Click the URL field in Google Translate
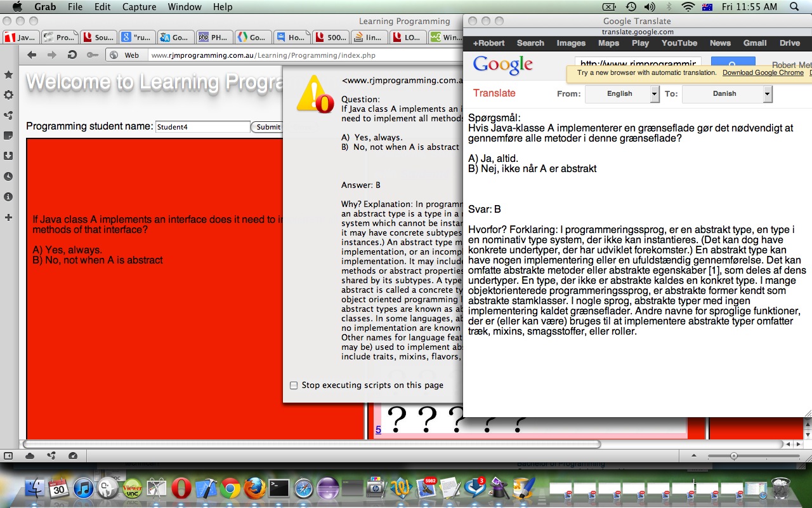 pos(638,65)
